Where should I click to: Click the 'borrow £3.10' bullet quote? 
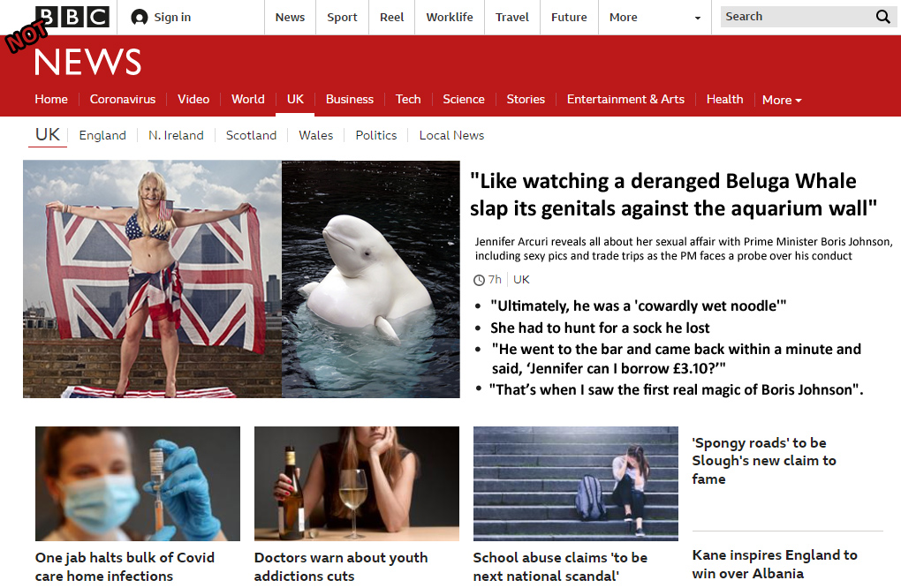point(677,358)
